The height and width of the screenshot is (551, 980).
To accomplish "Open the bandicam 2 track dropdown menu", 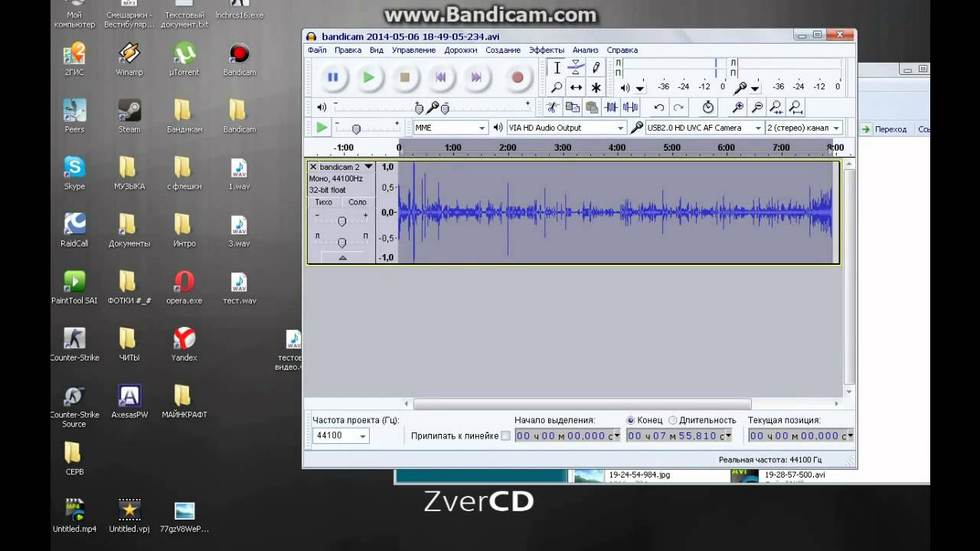I will pos(368,167).
